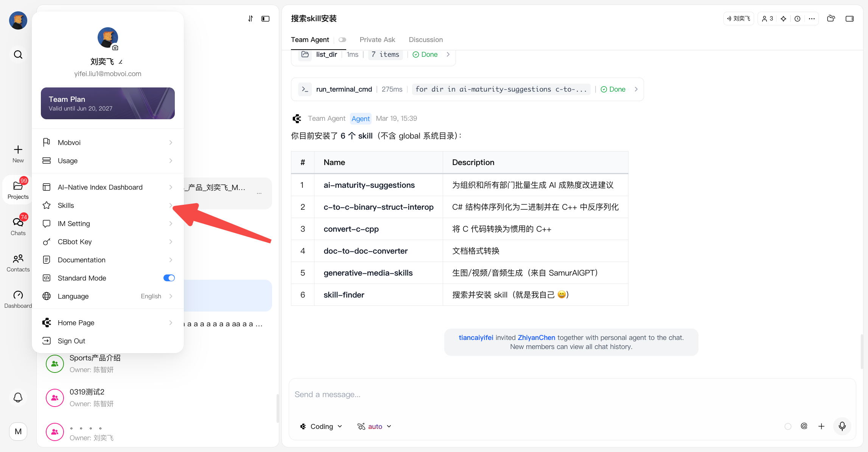Open AI-Native Index Dashboard entry
Viewport: 868px width, 452px height.
(108, 187)
